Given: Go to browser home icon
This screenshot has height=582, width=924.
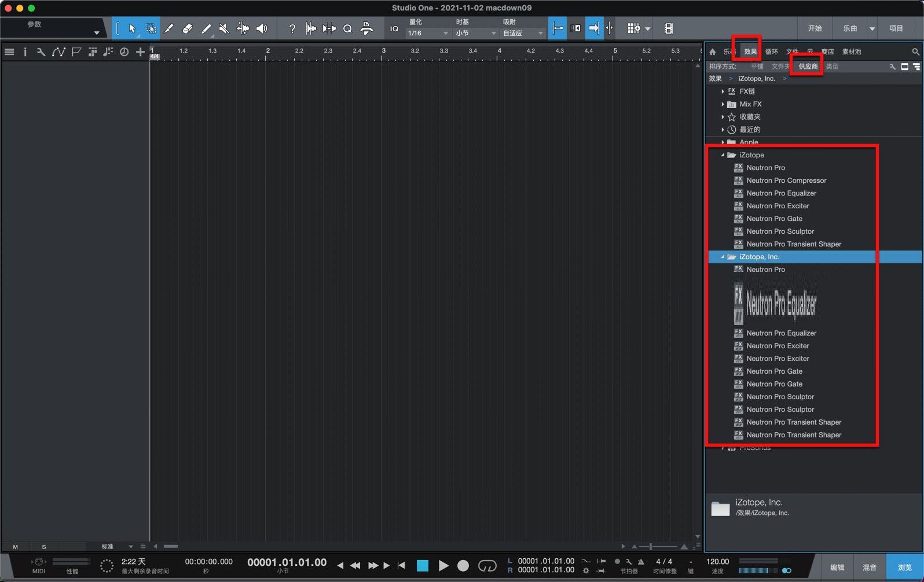Looking at the screenshot, I should click(x=713, y=51).
